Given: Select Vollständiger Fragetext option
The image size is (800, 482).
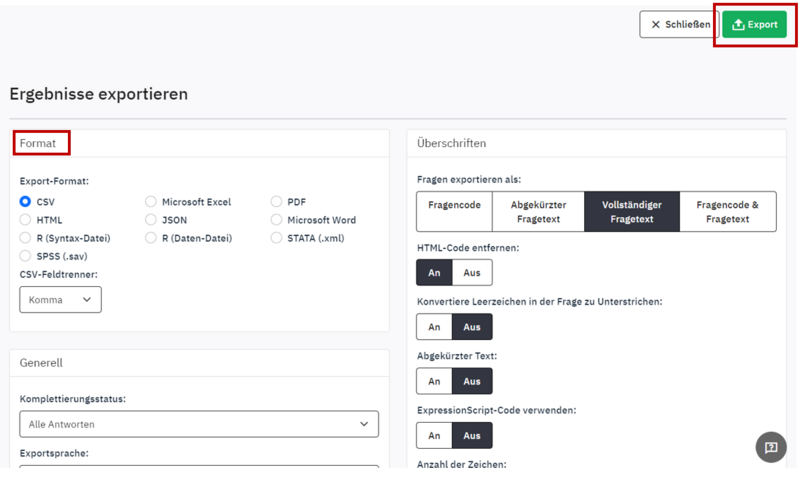Looking at the screenshot, I should pyautogui.click(x=632, y=212).
